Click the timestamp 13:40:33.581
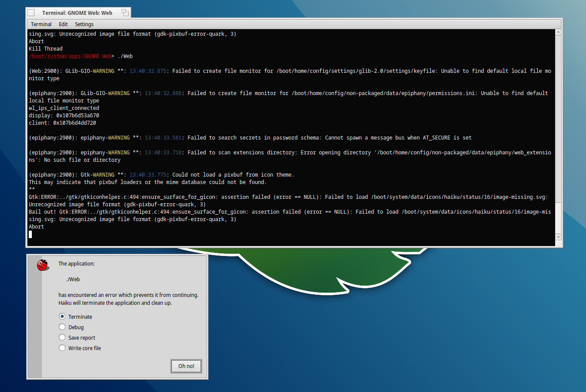This screenshot has height=392, width=586. pos(163,138)
